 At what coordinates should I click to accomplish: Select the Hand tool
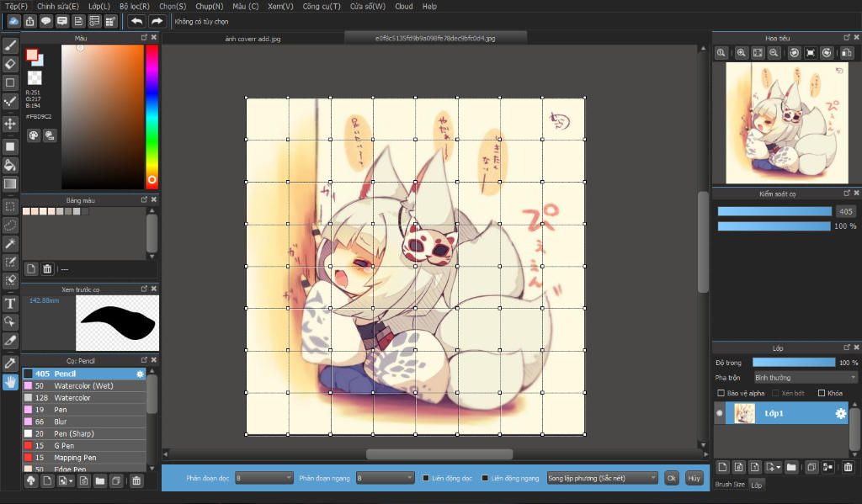(10, 382)
